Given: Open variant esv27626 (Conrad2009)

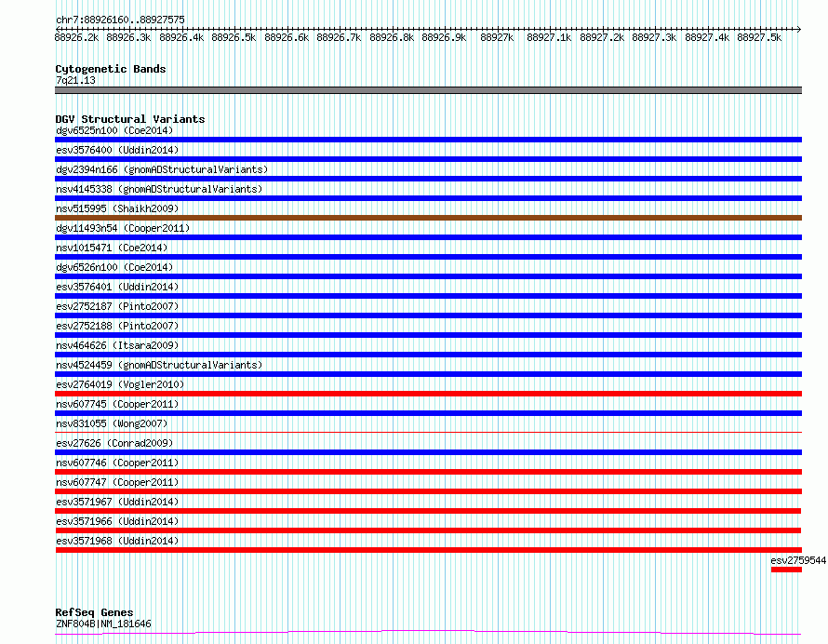Looking at the screenshot, I should point(114,443).
